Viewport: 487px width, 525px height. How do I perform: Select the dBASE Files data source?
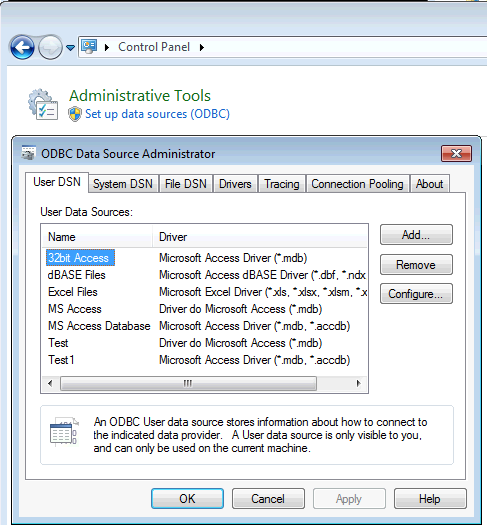[x=77, y=275]
